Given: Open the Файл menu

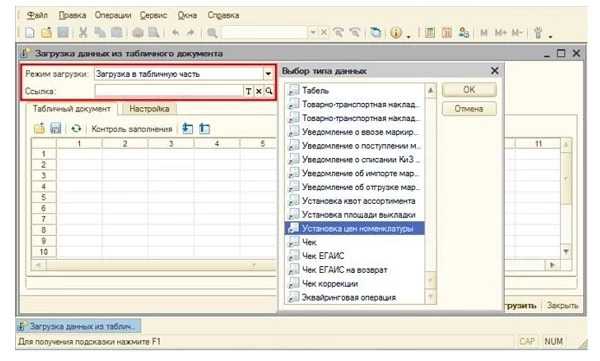Looking at the screenshot, I should point(37,15).
